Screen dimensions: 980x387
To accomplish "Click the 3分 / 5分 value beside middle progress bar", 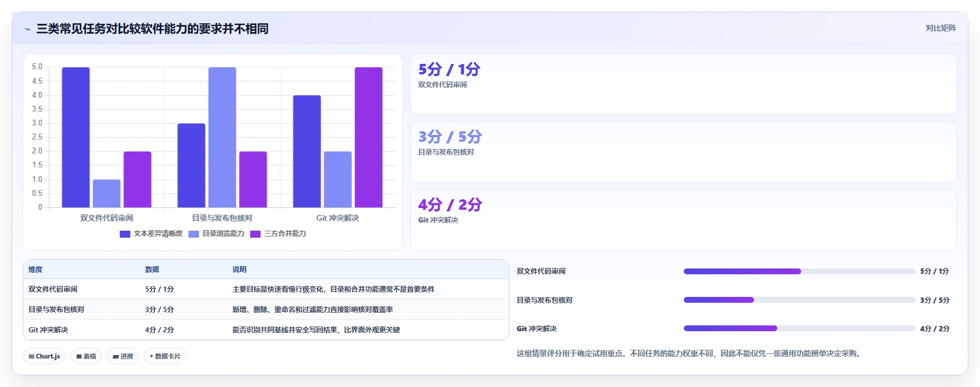I will (934, 300).
